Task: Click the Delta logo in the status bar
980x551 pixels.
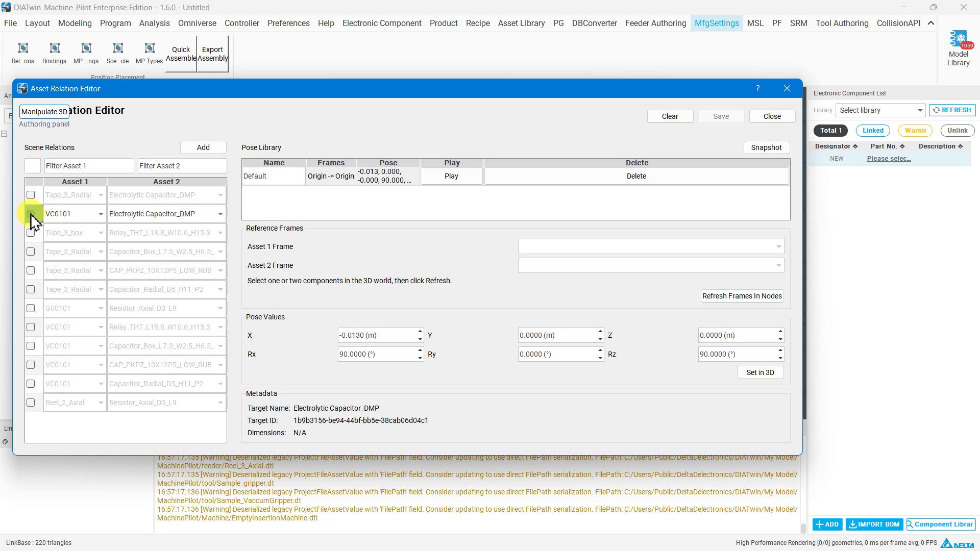Action: tap(958, 543)
